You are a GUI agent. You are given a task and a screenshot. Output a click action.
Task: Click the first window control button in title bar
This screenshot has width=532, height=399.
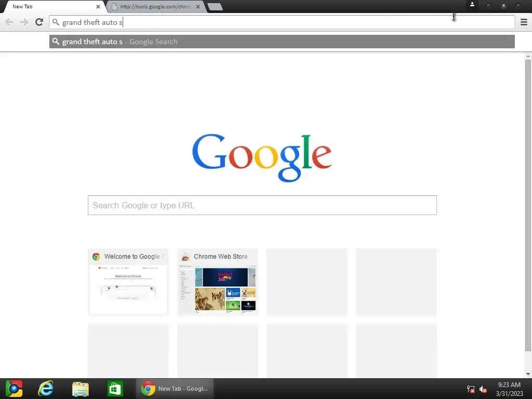click(488, 6)
